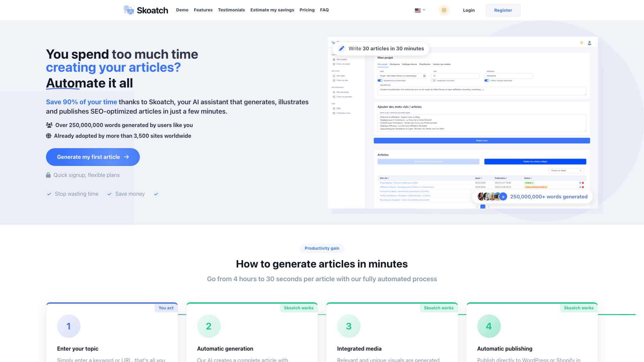644x362 pixels.
Task: Click the users icon beside 250,000,000 words
Action: [x=49, y=125]
